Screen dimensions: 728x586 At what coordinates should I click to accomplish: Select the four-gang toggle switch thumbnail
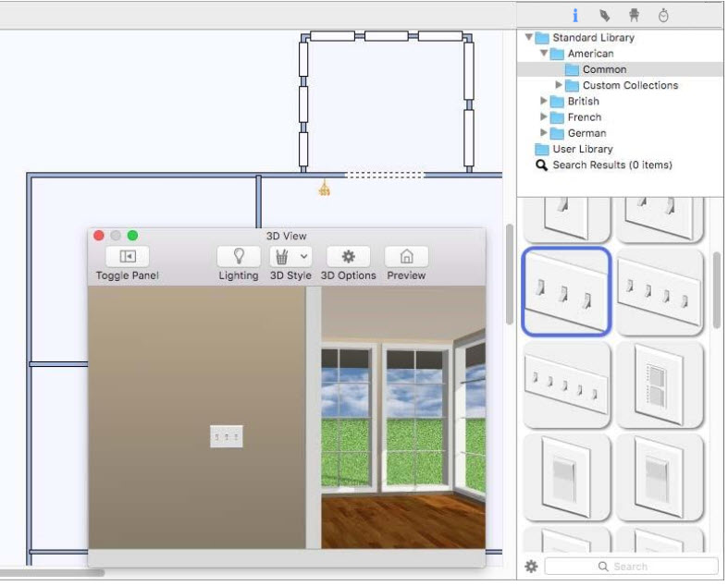pos(660,291)
